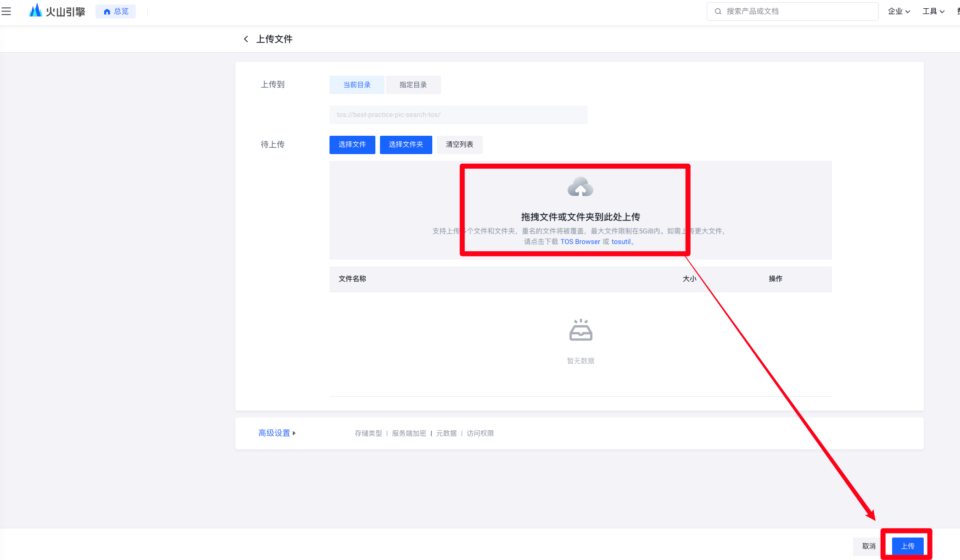Go back using the arrow beside 上传文件

coord(246,39)
